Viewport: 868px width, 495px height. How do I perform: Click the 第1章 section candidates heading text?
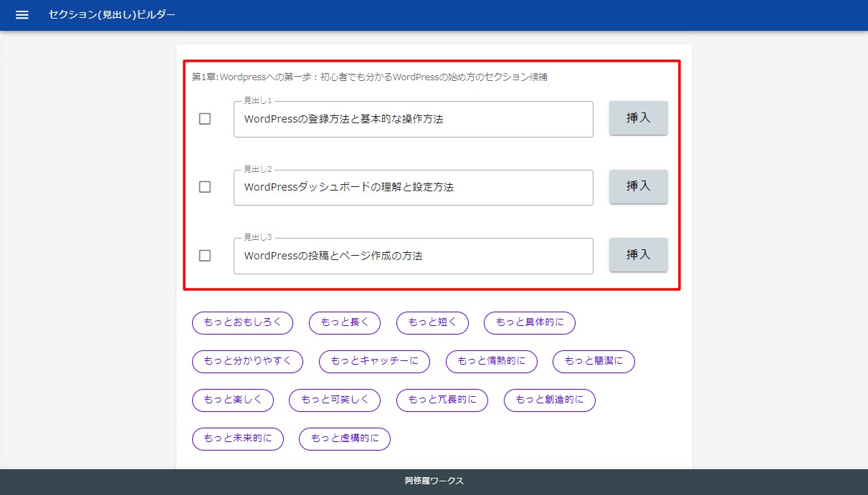pos(370,77)
